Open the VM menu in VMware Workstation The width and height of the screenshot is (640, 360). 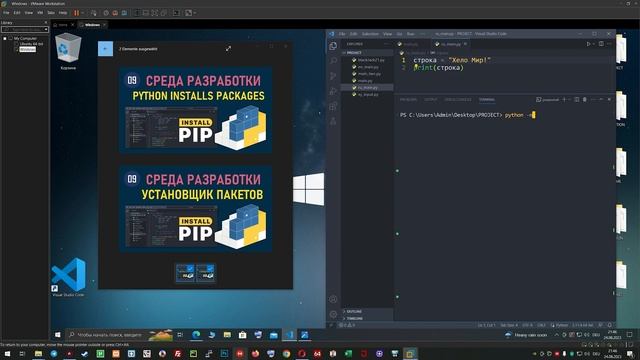click(40, 13)
